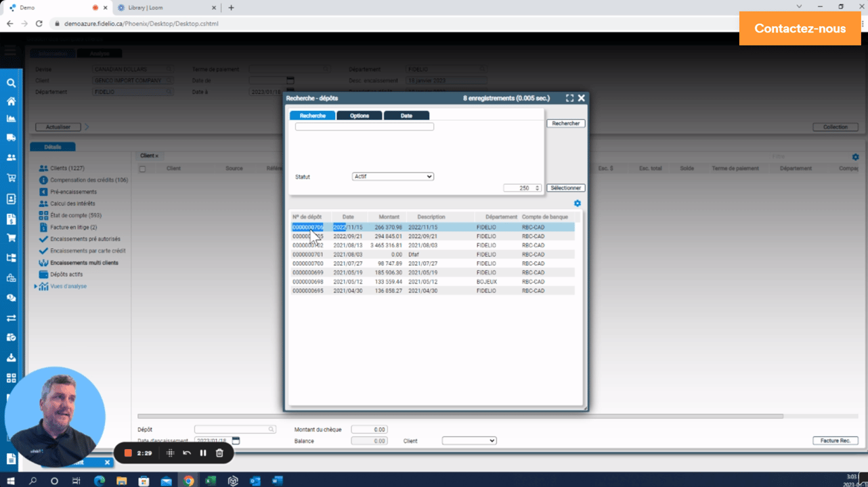868x487 pixels.
Task: Click the grid gear icon at the table's right
Action: 855,157
